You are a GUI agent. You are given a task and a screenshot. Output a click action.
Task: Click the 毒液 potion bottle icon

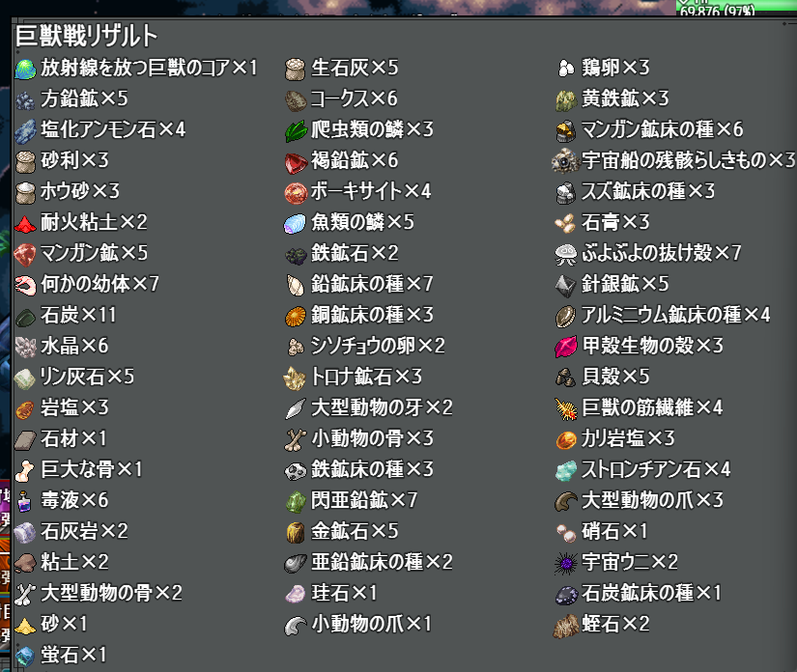(x=25, y=501)
